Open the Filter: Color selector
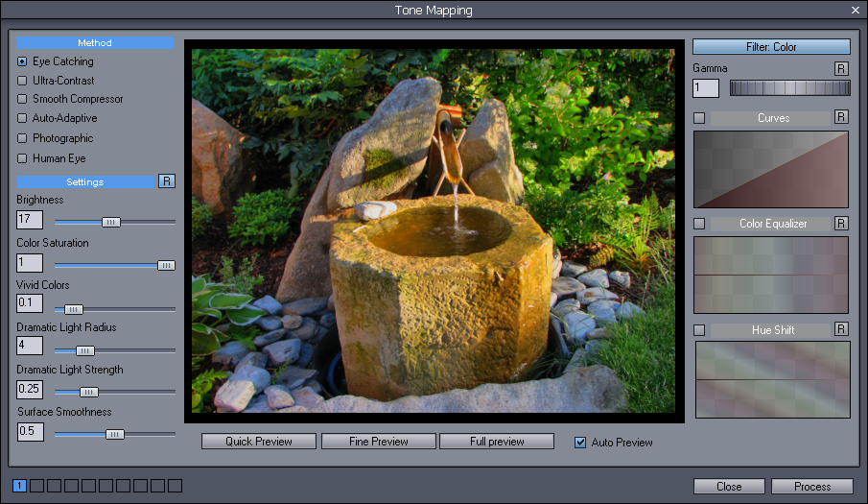 (x=771, y=46)
